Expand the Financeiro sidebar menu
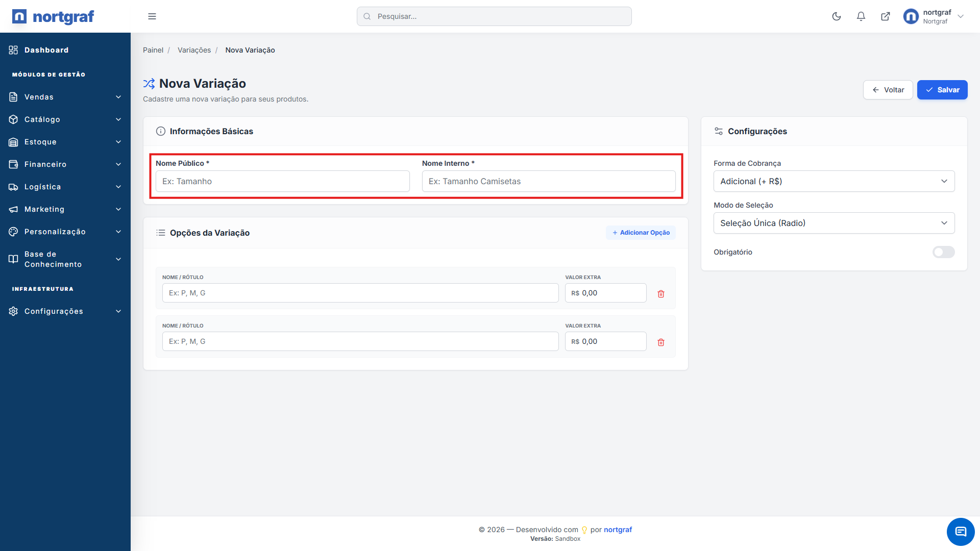 click(65, 164)
